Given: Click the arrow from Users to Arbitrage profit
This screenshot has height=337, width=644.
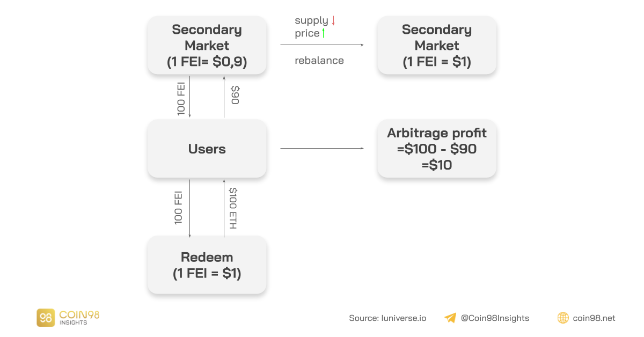Looking at the screenshot, I should pos(321,149).
